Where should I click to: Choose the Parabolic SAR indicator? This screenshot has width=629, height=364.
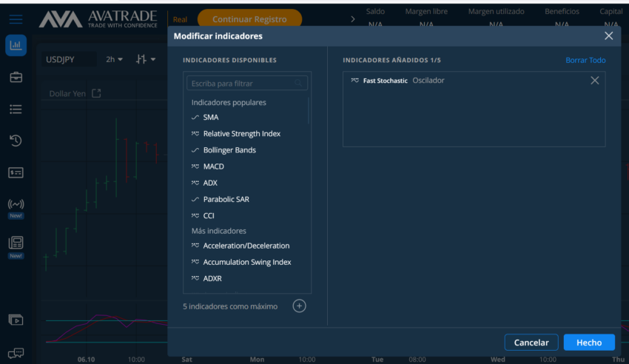click(226, 199)
